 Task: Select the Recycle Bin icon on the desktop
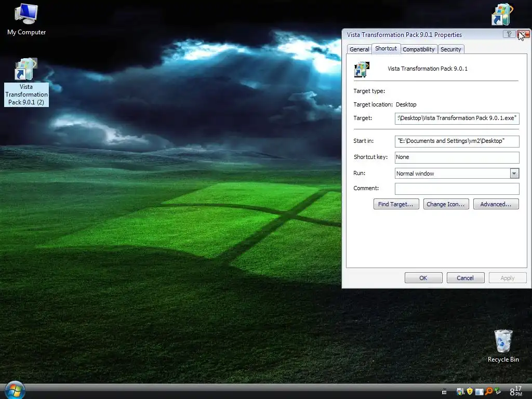[x=503, y=346]
